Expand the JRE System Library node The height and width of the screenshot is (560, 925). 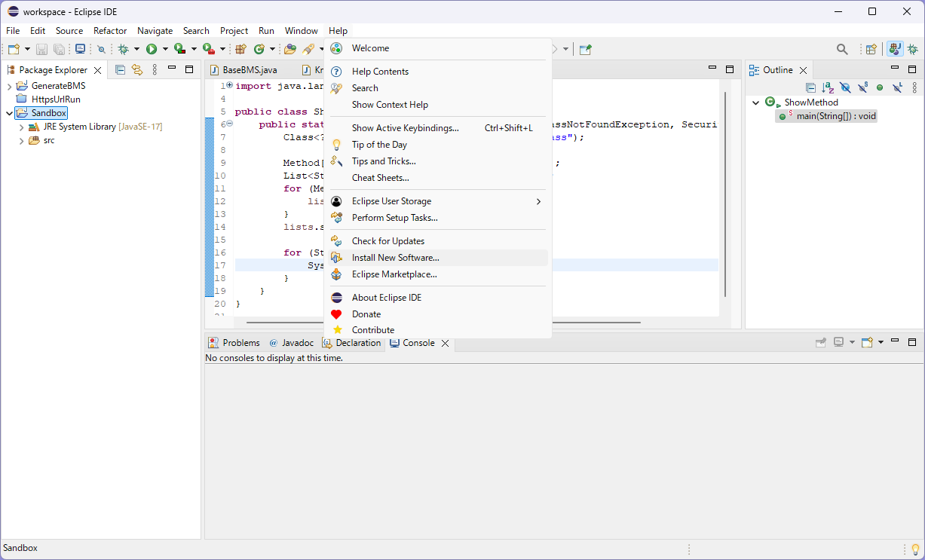(x=21, y=127)
